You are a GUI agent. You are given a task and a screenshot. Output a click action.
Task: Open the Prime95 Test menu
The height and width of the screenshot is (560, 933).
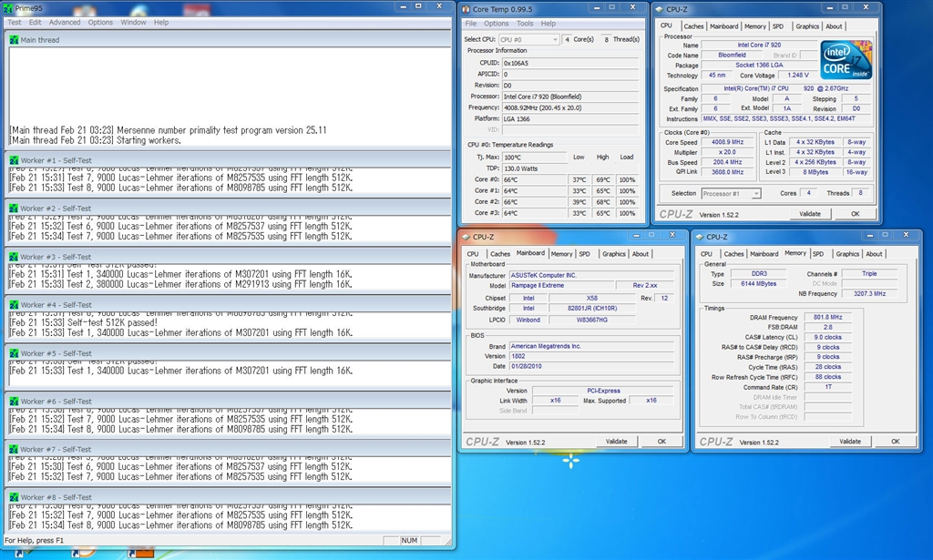pyautogui.click(x=15, y=23)
